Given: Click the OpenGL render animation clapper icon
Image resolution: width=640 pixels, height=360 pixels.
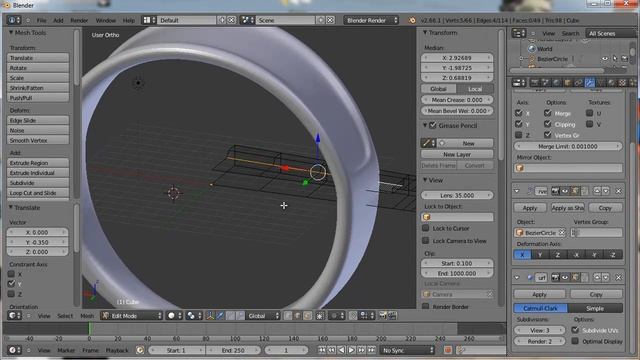Looking at the screenshot, I should (x=392, y=316).
